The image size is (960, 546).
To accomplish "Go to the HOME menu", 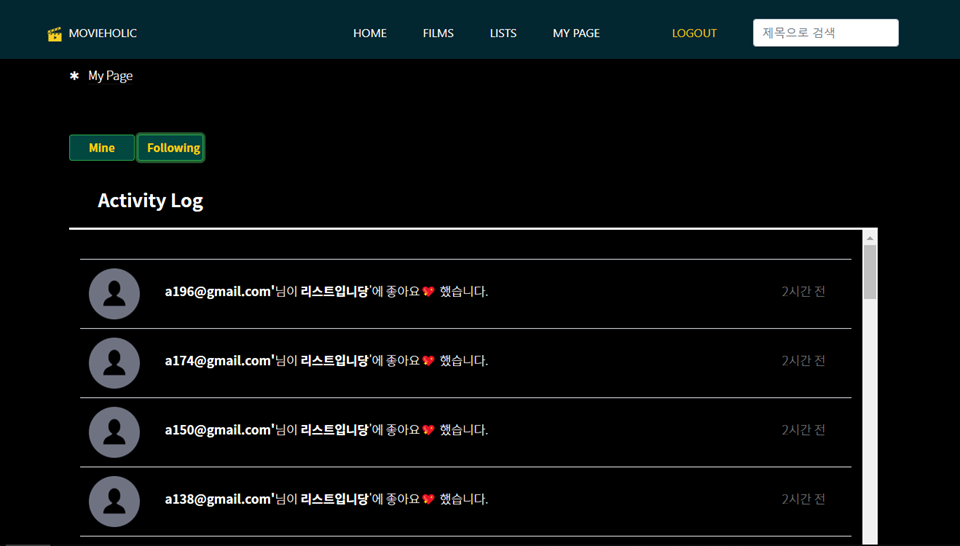I will coord(370,33).
